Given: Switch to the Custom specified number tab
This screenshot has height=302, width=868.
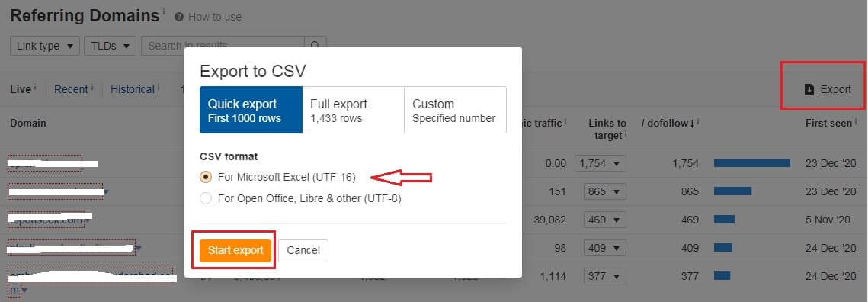Looking at the screenshot, I should tap(455, 110).
